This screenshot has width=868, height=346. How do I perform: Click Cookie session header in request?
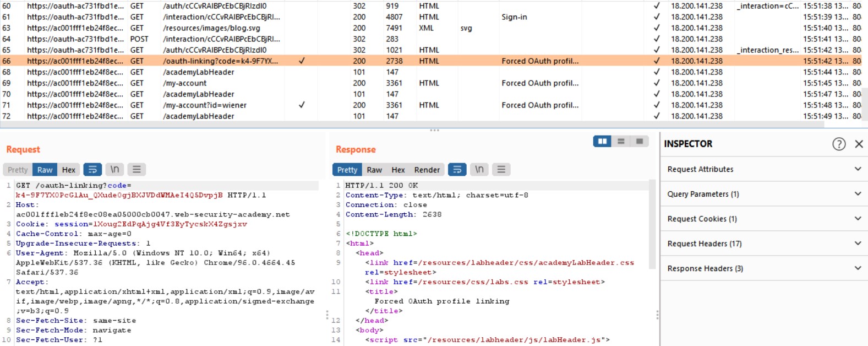[132, 224]
